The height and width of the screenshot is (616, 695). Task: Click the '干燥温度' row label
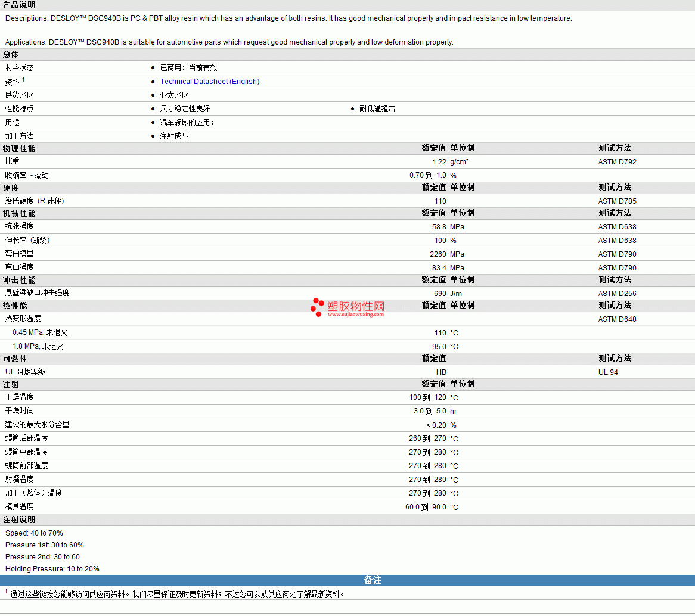click(x=20, y=397)
